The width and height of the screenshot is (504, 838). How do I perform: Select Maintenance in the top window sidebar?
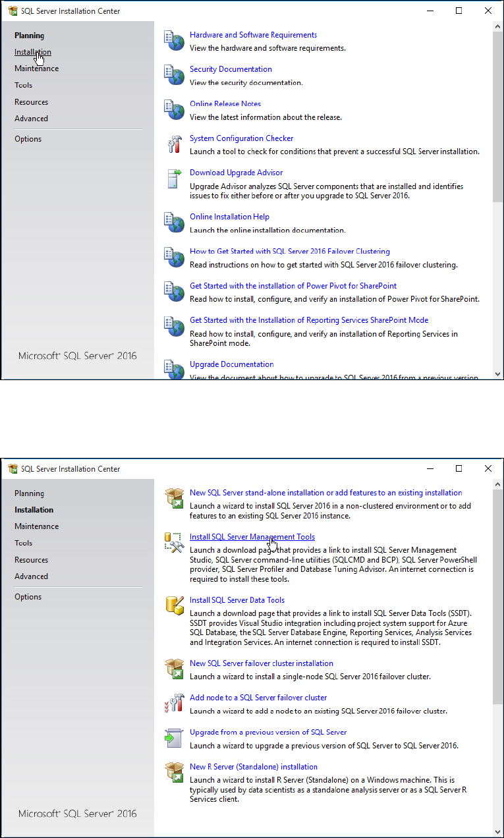36,69
